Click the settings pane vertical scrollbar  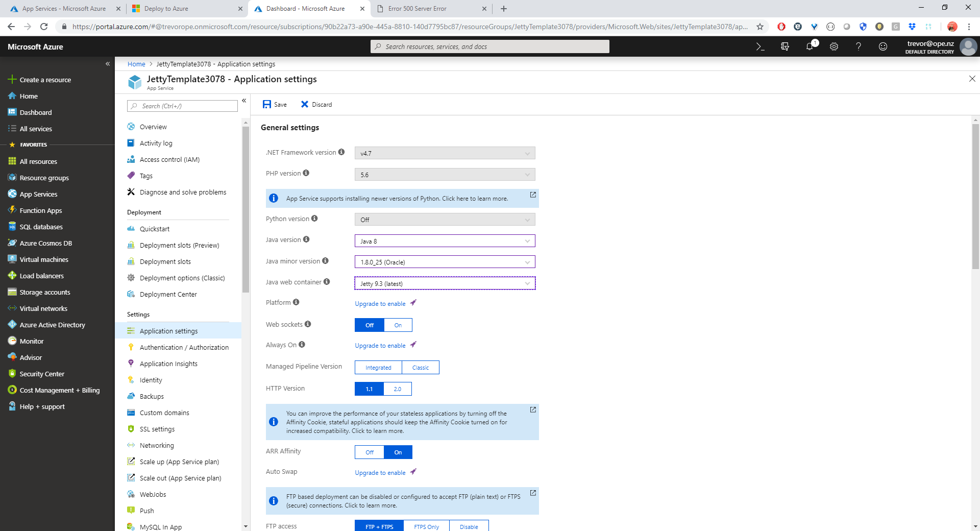click(x=976, y=197)
